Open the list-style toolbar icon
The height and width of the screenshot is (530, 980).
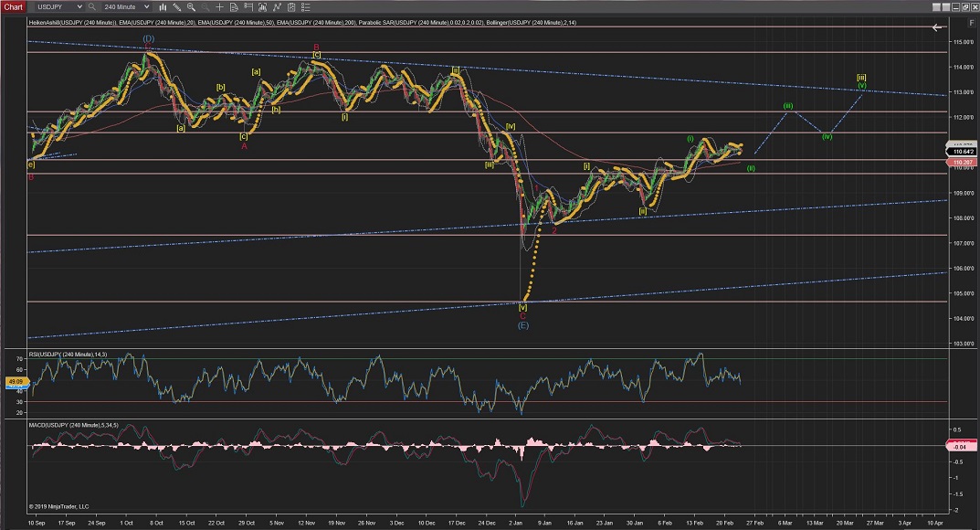305,7
